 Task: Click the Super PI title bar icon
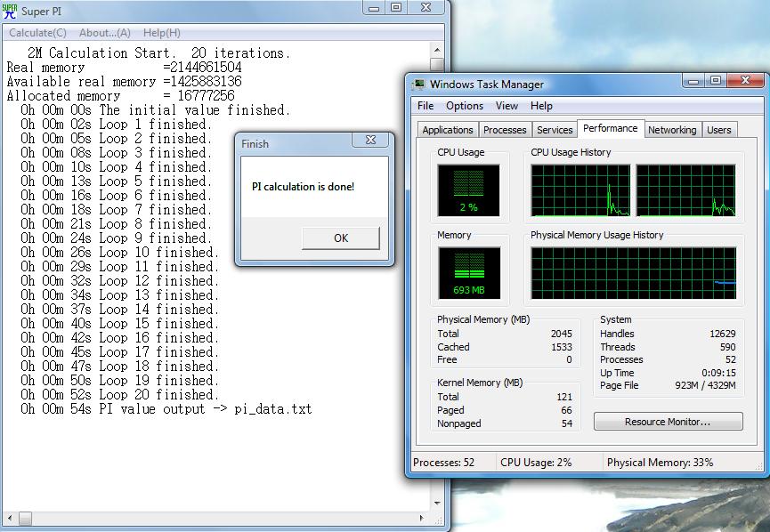9,11
